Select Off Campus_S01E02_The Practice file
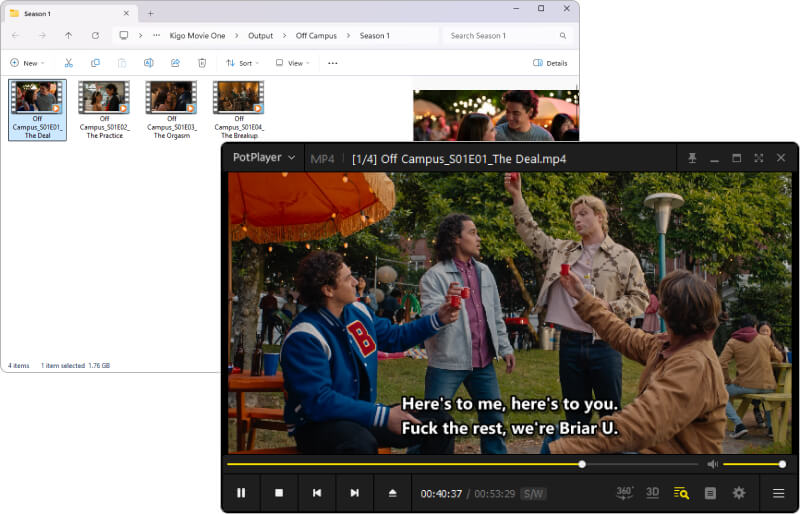Image resolution: width=800 pixels, height=514 pixels. pyautogui.click(x=104, y=110)
